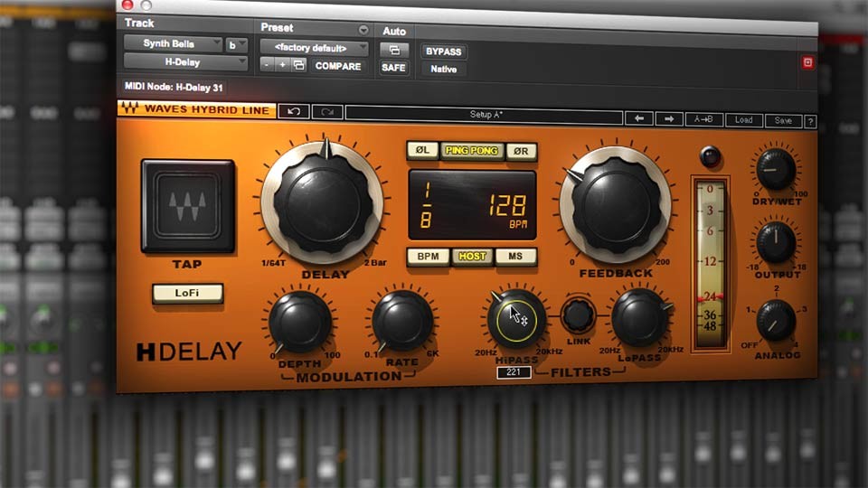
Task: Open the insert position b dropdown
Action: coord(236,45)
